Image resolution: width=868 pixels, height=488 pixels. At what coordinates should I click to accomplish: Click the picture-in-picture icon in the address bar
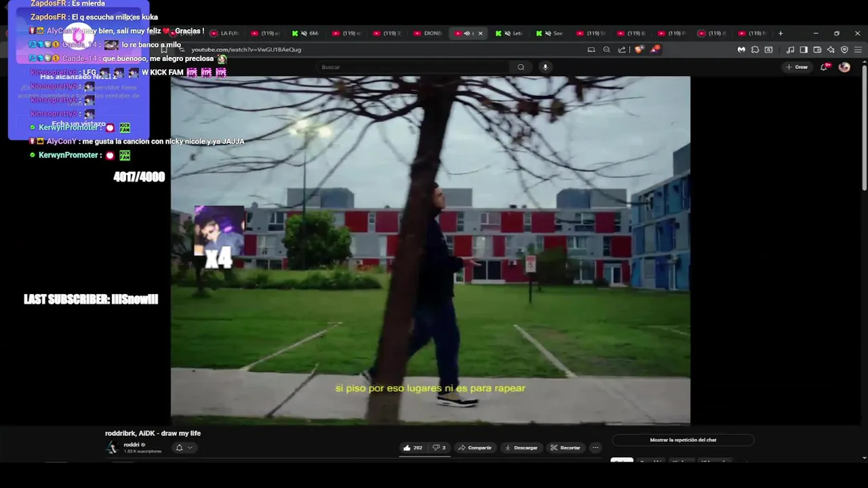pos(591,49)
